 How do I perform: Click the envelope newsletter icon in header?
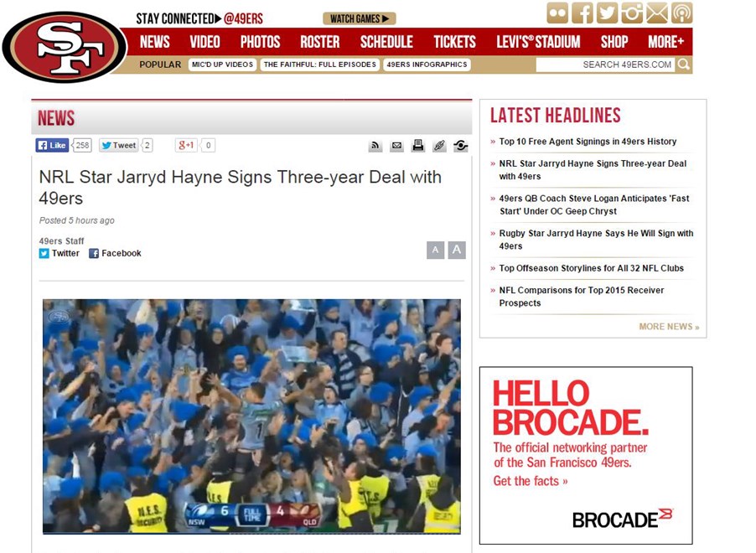657,13
